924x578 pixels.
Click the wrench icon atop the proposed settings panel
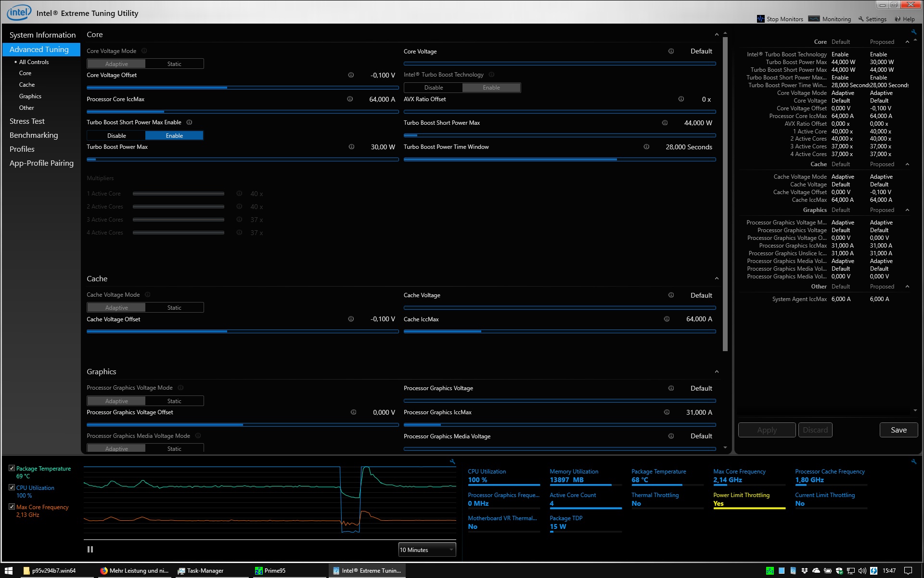tap(913, 32)
